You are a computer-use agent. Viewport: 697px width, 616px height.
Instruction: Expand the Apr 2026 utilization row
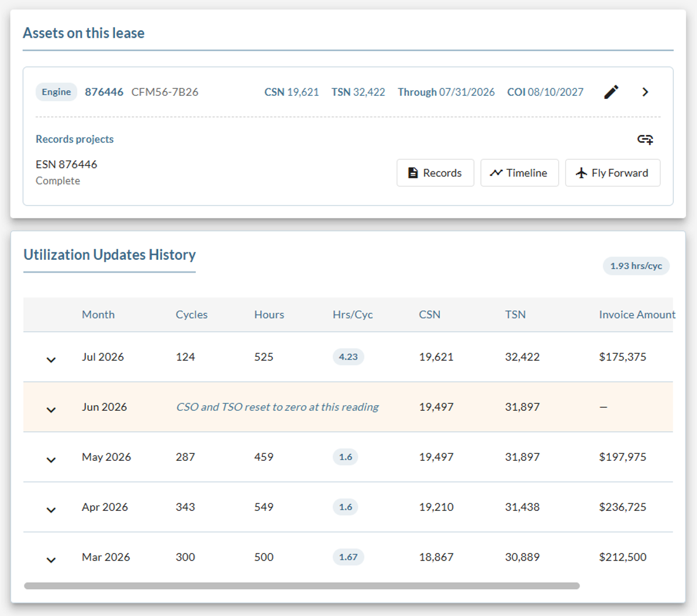tap(51, 510)
